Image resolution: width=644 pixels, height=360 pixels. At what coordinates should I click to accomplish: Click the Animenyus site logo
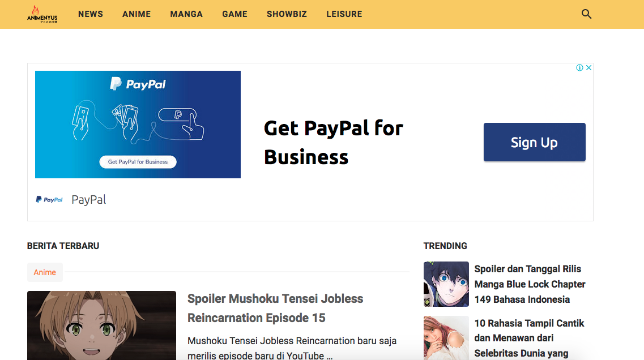(42, 14)
